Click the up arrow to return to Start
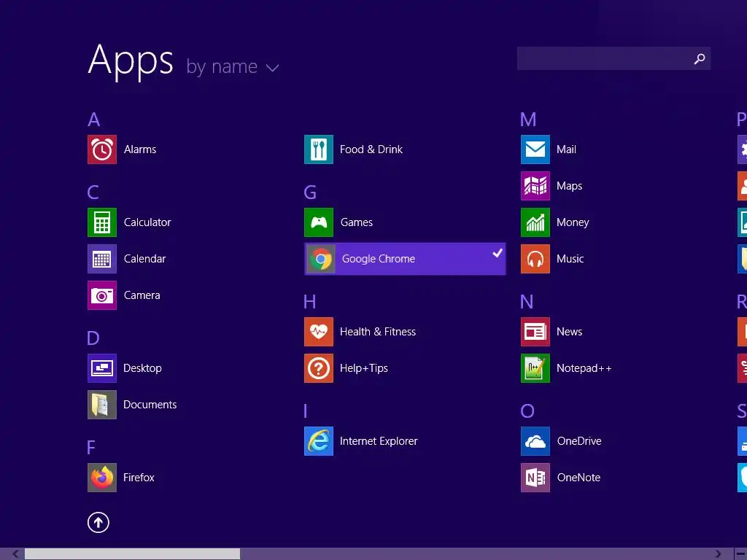Image resolution: width=747 pixels, height=560 pixels. pos(98,522)
